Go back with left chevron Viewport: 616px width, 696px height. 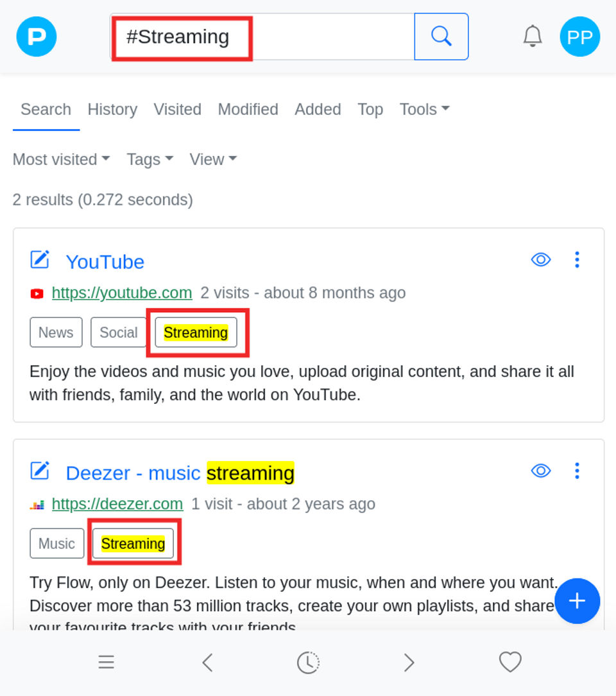point(207,662)
